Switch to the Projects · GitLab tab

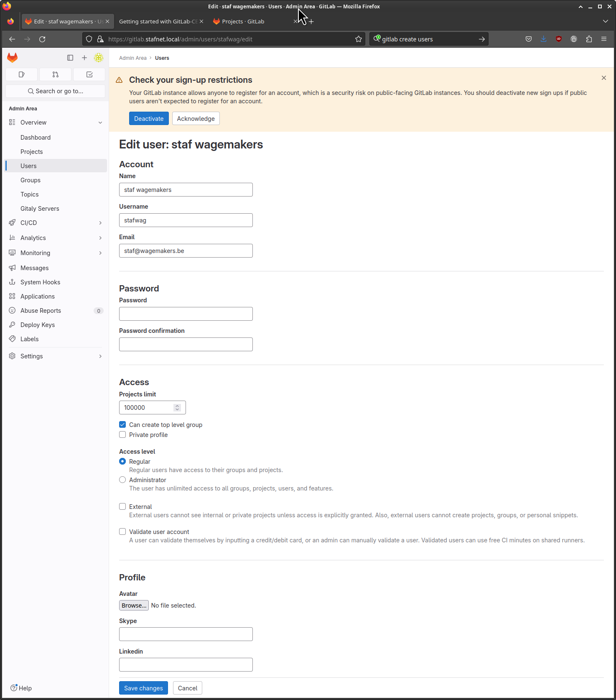243,21
